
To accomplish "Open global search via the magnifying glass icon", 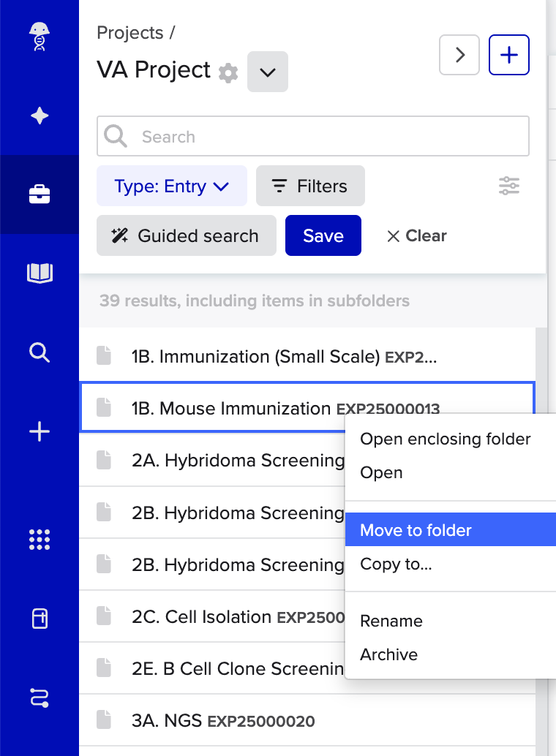I will [39, 353].
